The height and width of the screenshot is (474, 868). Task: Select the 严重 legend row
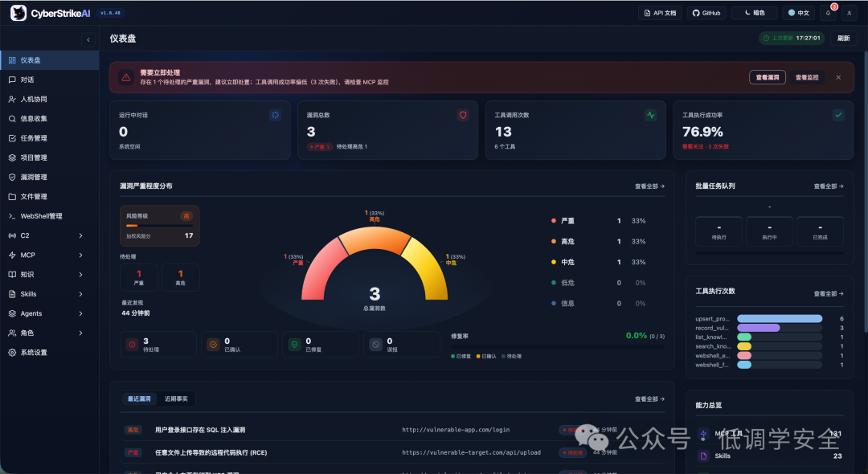[599, 221]
